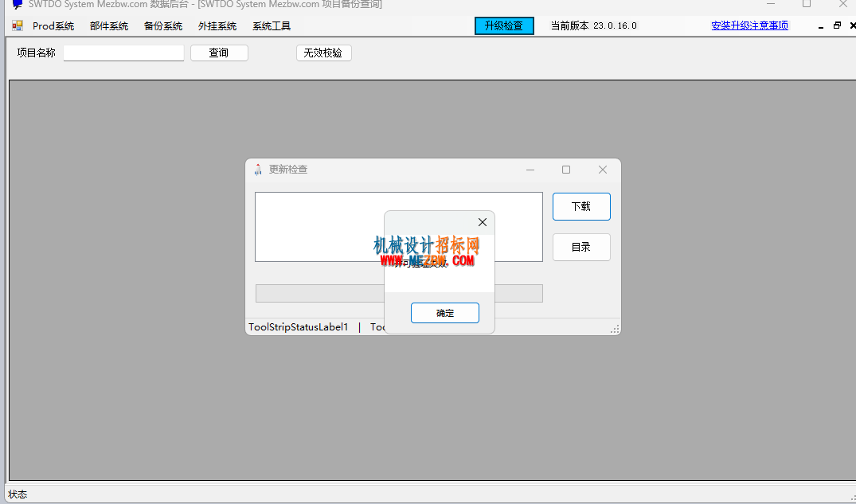856x504 pixels.
Task: Close the 更新检查 window
Action: [x=602, y=170]
